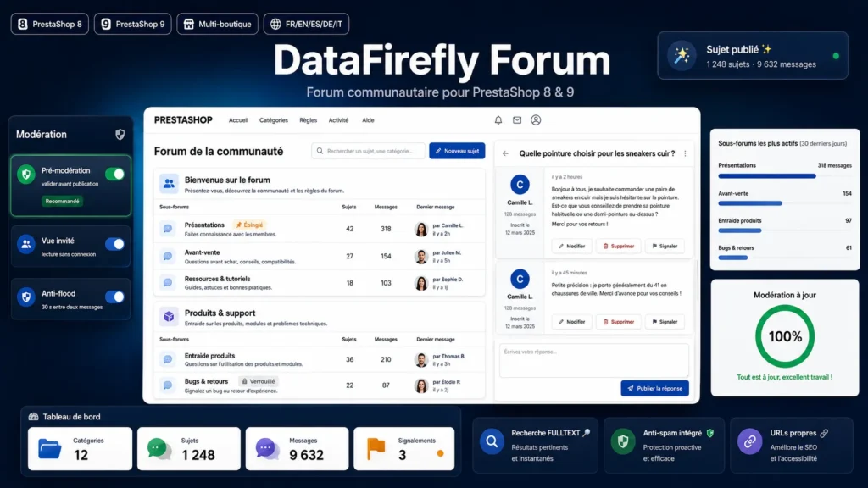868x488 pixels.
Task: Click the Présentations chat bubble icon
Action: pos(168,229)
